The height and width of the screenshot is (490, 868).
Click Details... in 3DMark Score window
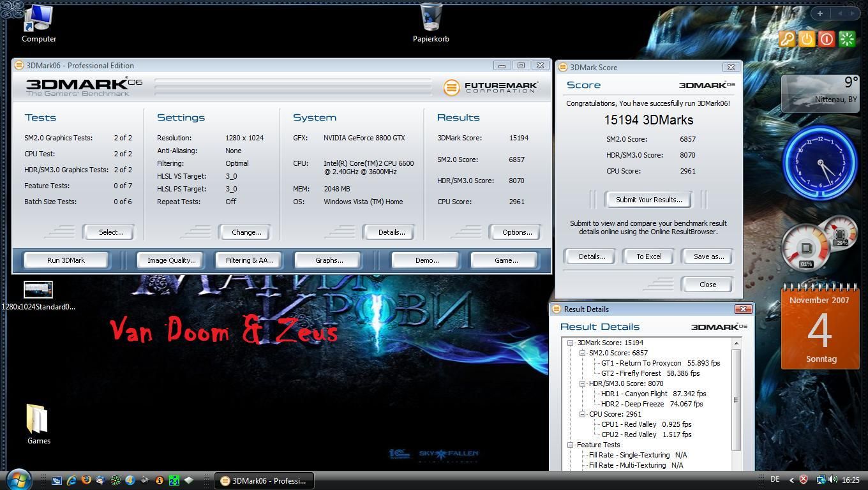tap(592, 256)
